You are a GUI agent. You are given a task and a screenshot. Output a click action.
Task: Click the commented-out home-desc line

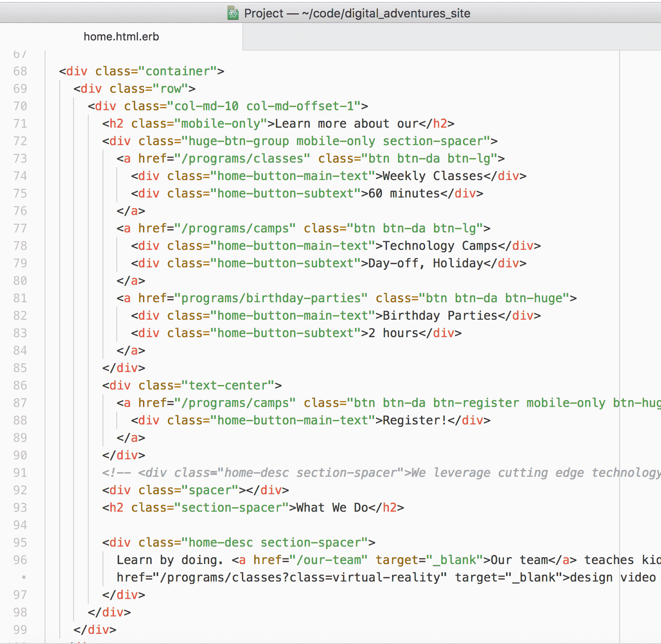click(382, 473)
